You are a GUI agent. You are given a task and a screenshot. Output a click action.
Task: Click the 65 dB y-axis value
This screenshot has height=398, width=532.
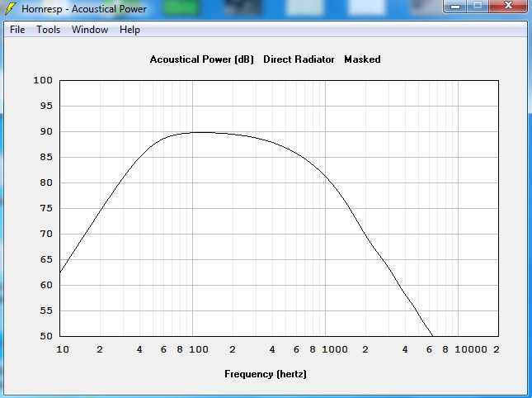46,259
